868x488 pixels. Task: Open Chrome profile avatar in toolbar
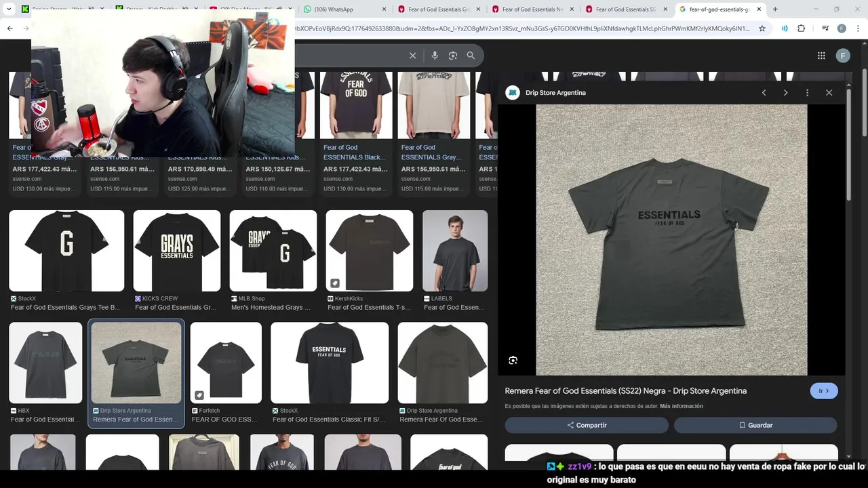[x=842, y=28]
